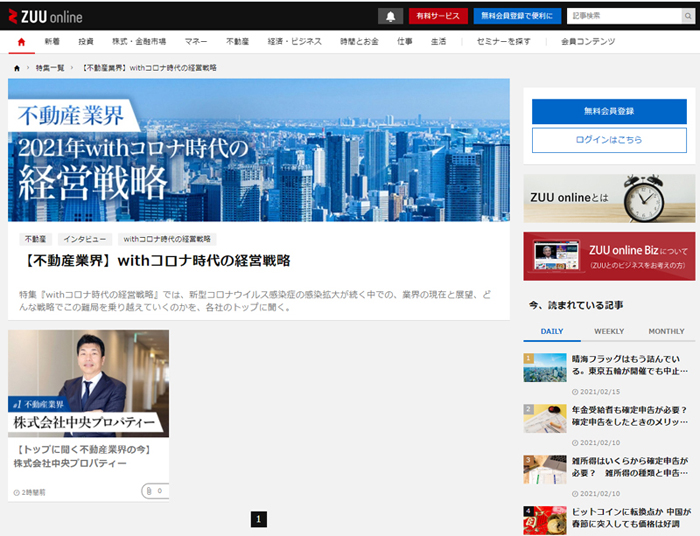The height and width of the screenshot is (536, 700).
Task: Open the トップに聞く不動産業界の今 article title
Action: pos(83,456)
